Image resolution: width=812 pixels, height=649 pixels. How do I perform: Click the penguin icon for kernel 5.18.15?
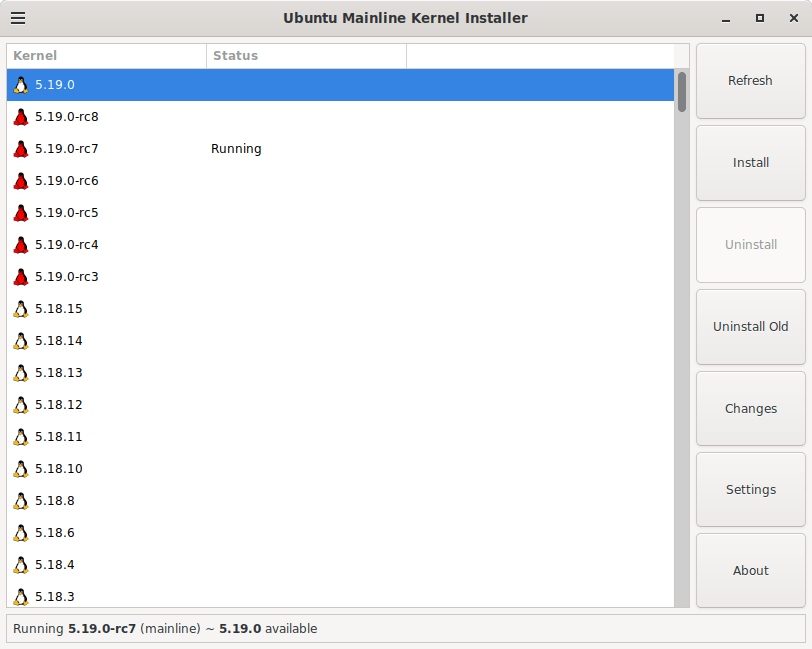[21, 309]
